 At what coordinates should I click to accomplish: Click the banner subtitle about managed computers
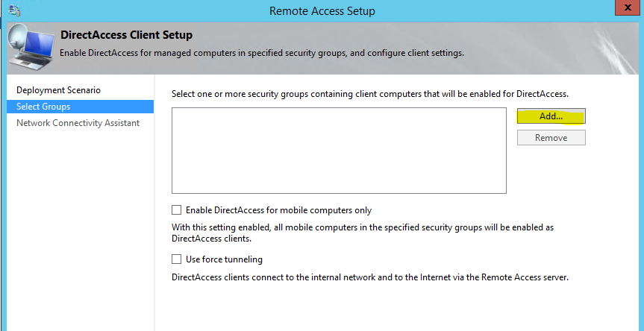tap(262, 54)
